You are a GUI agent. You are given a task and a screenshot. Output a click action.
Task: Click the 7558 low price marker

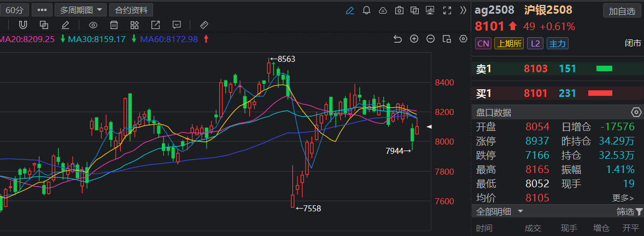tap(308, 209)
